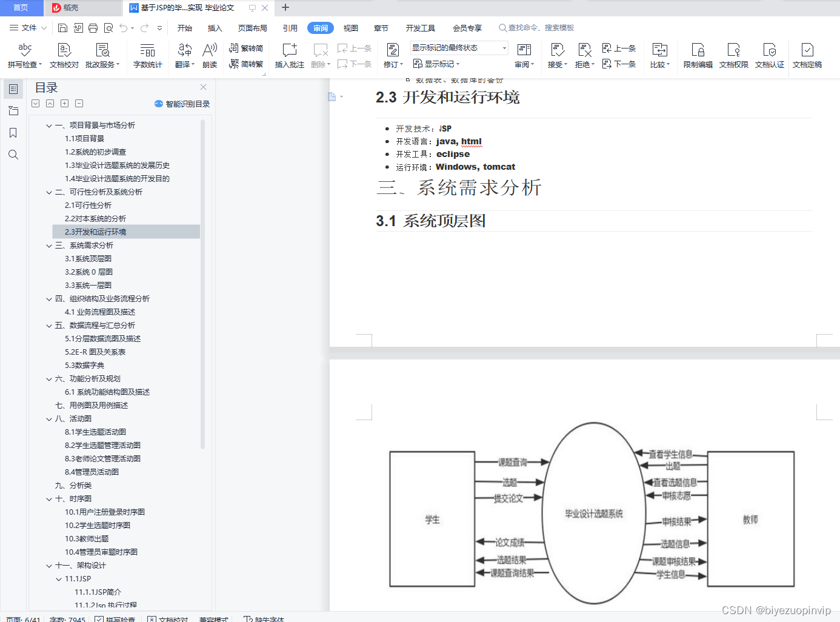Viewport: 840px width, 622px height.
Task: Collapse the 八、活动图 node
Action: (49, 419)
